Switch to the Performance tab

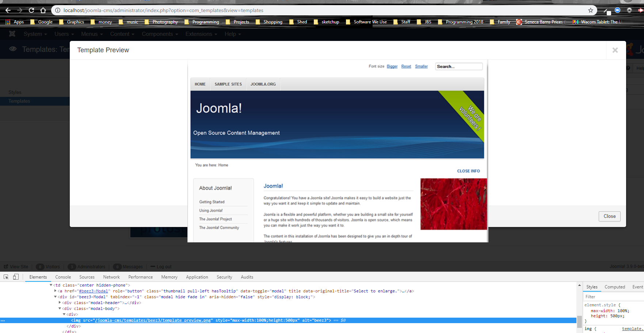coord(141,277)
